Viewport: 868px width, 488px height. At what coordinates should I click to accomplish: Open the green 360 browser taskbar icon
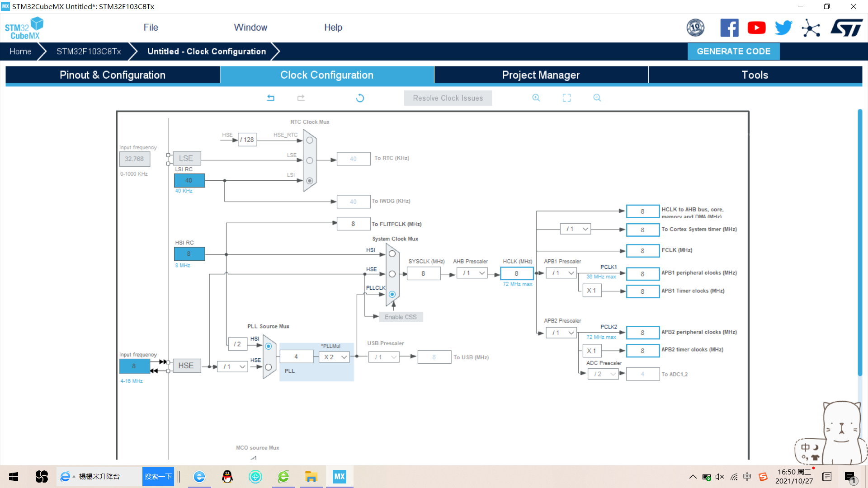pyautogui.click(x=283, y=477)
